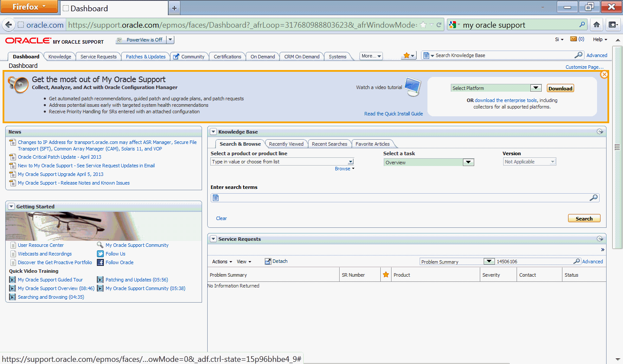Click the Knowledge Base Search button
The height and width of the screenshot is (364, 623).
tap(584, 218)
